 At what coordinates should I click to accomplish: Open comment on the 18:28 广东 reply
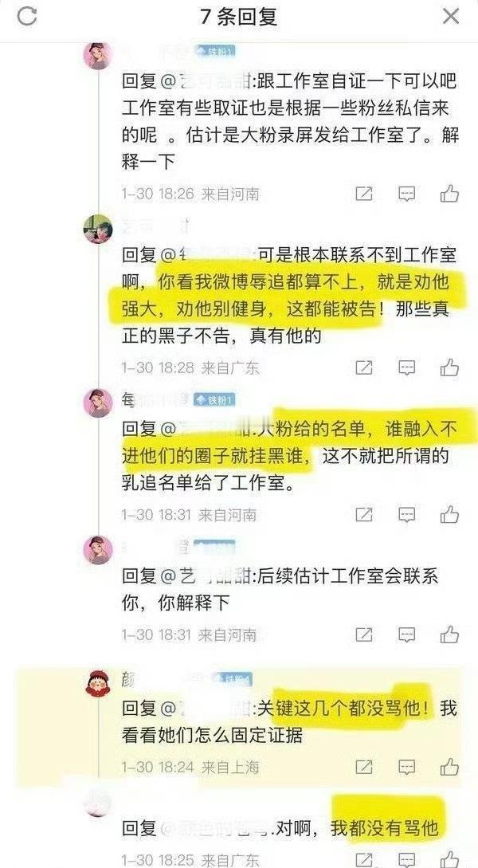coord(406,367)
